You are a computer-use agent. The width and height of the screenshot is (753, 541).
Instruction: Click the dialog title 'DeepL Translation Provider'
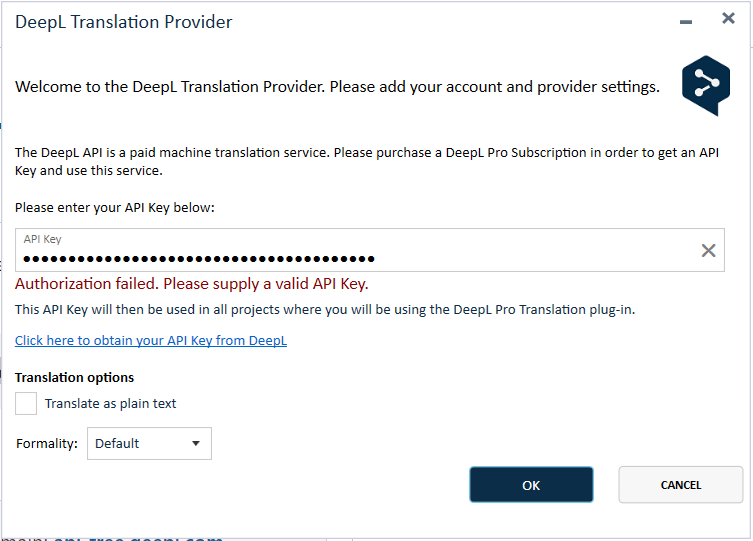point(124,22)
